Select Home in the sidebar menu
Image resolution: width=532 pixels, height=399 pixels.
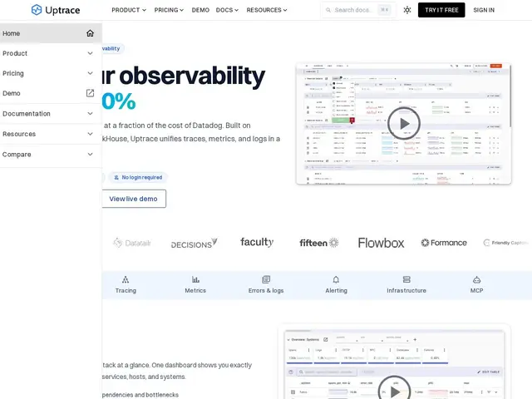point(51,33)
